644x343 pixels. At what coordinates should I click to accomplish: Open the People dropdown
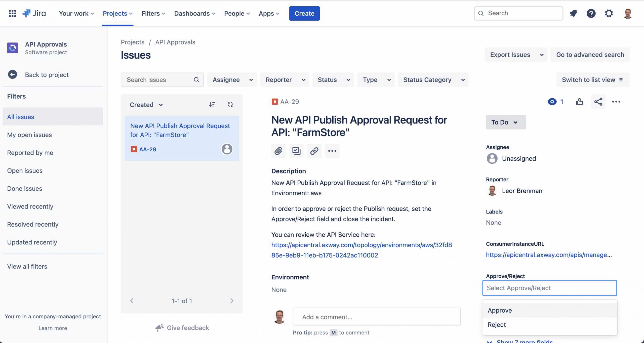click(237, 13)
